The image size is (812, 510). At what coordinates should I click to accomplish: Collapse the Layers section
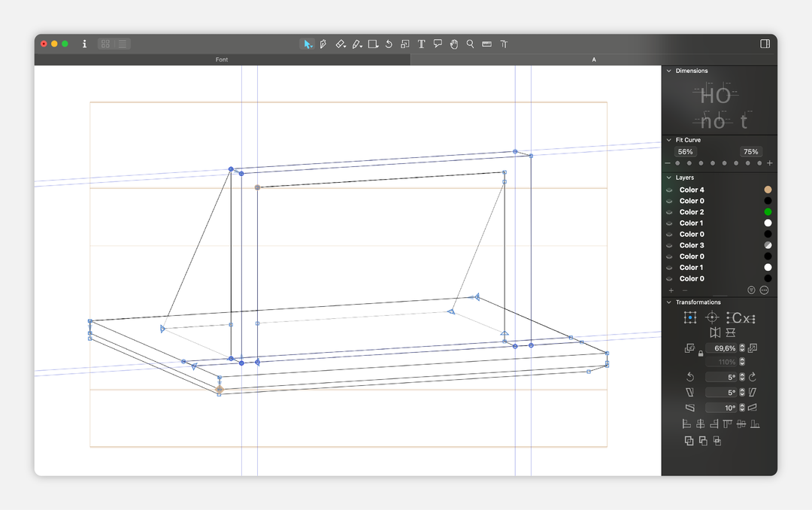[668, 178]
